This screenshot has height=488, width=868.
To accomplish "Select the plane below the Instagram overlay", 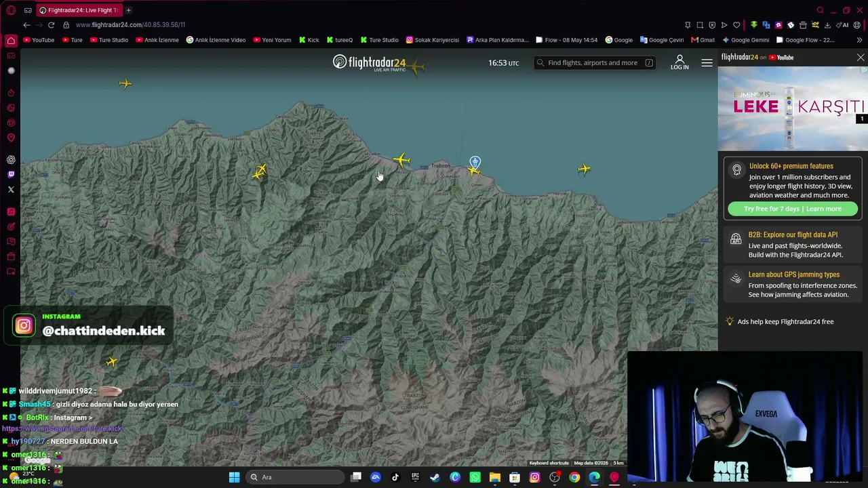I will click(112, 362).
